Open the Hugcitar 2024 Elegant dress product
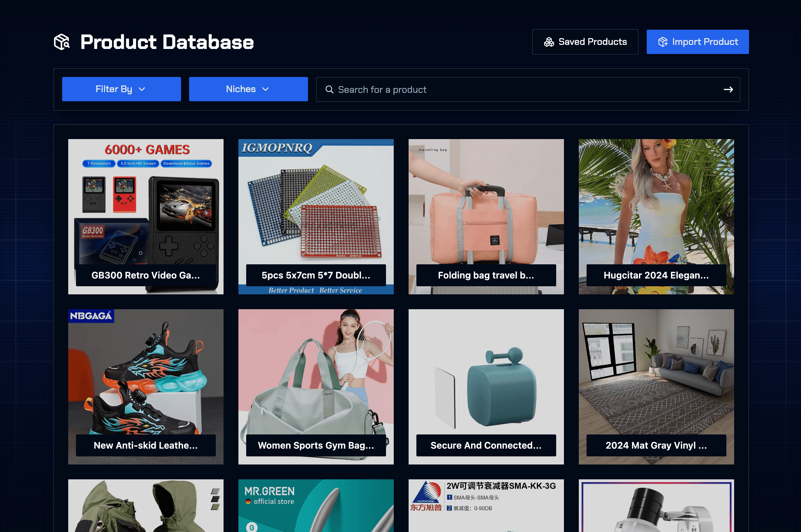Screen dimensions: 801x532 point(656,216)
